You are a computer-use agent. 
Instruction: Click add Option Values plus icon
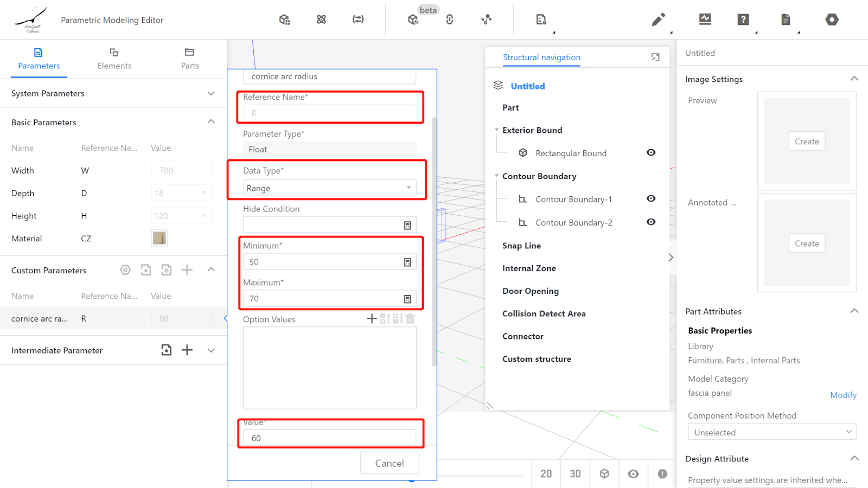click(x=372, y=319)
